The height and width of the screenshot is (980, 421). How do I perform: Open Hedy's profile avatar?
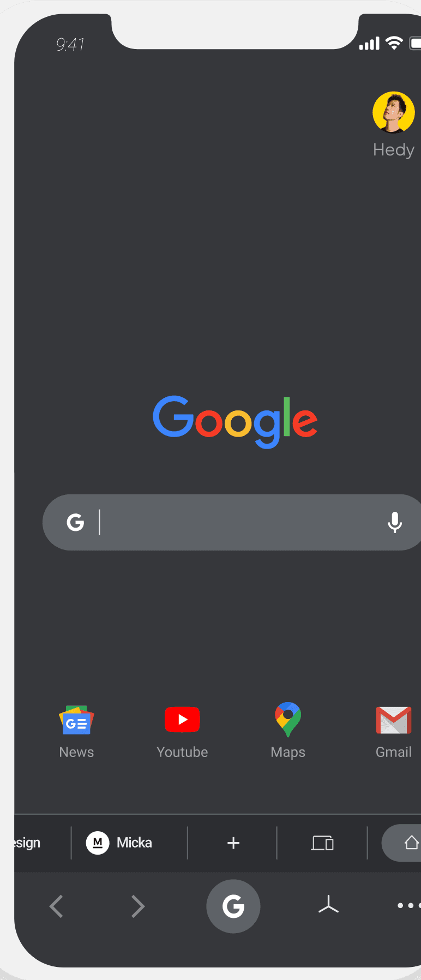click(394, 112)
